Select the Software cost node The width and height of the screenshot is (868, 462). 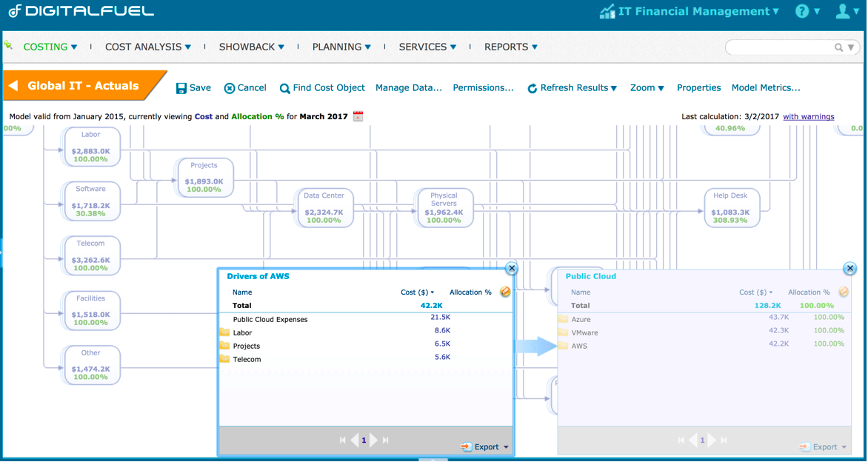pos(91,201)
